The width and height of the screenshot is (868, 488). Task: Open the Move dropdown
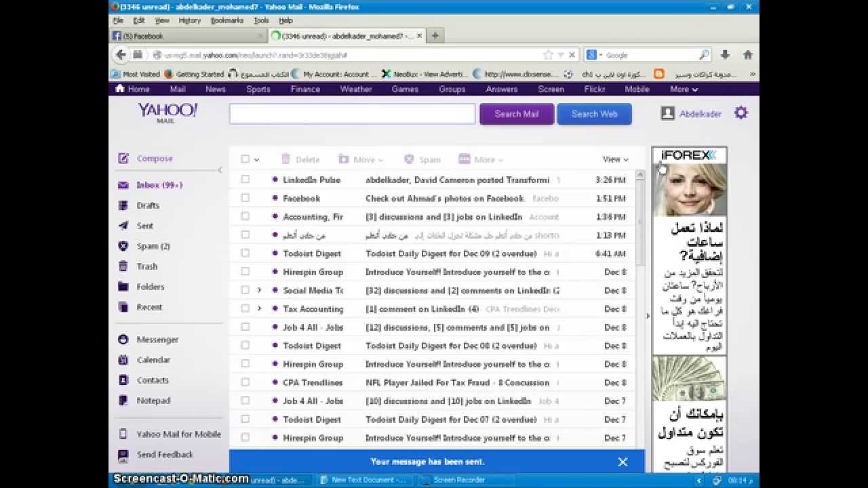[361, 159]
